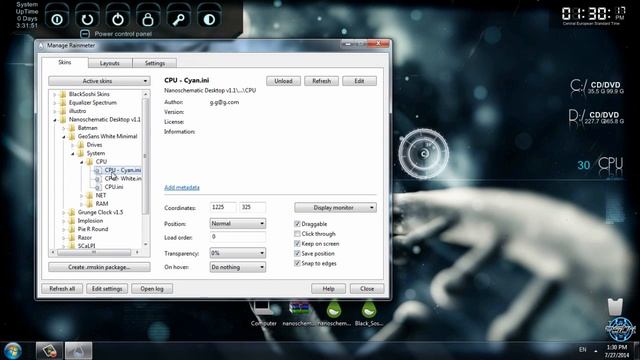Screen dimensions: 640x360
Task: Expand the BlackSoshi Skins tree folder
Action: click(x=55, y=94)
